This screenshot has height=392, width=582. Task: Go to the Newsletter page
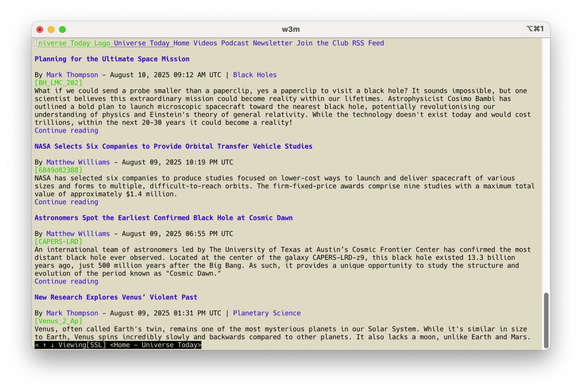tap(272, 43)
